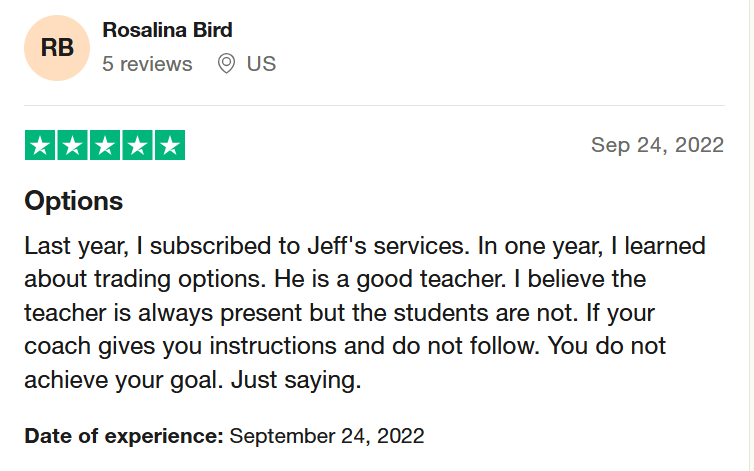Select the fifth green rating star
This screenshot has height=471, width=754.
click(x=170, y=145)
